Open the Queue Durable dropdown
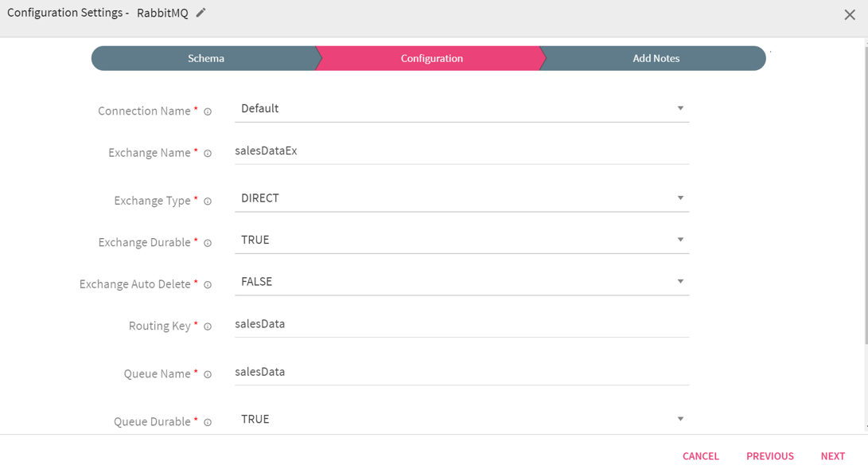This screenshot has height=473, width=868. pos(461,419)
